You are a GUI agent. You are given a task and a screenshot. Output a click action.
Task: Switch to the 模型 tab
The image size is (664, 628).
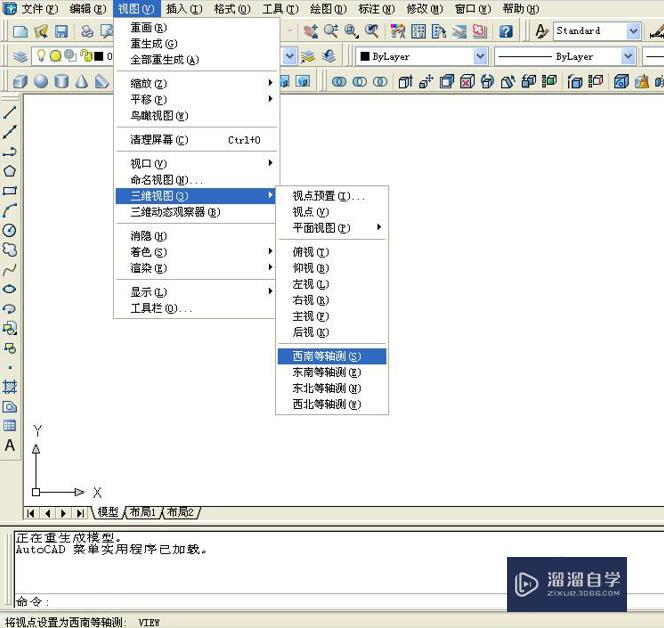108,512
